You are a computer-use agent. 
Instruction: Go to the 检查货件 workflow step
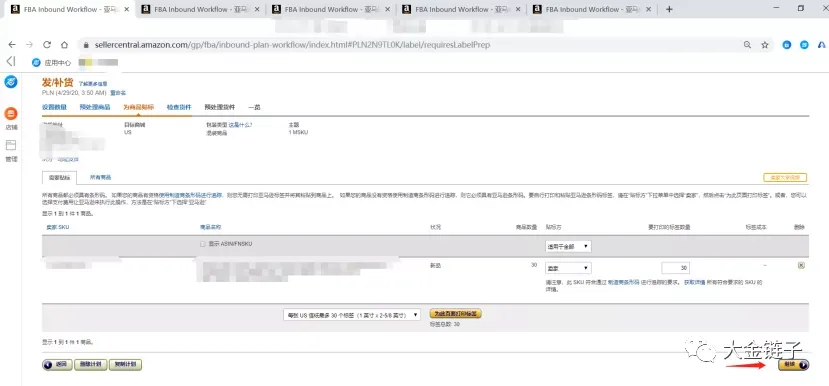[179, 107]
